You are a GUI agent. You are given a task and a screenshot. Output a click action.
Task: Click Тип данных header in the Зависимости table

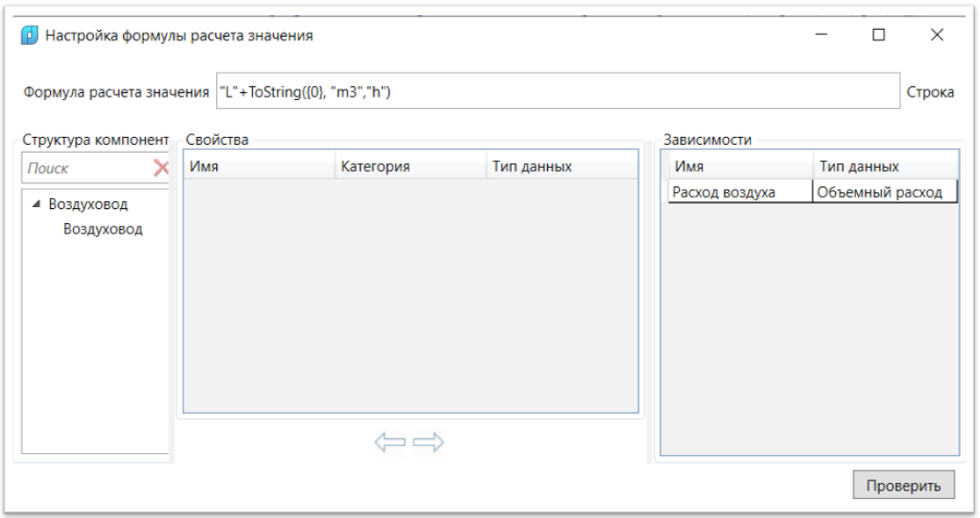click(x=883, y=166)
